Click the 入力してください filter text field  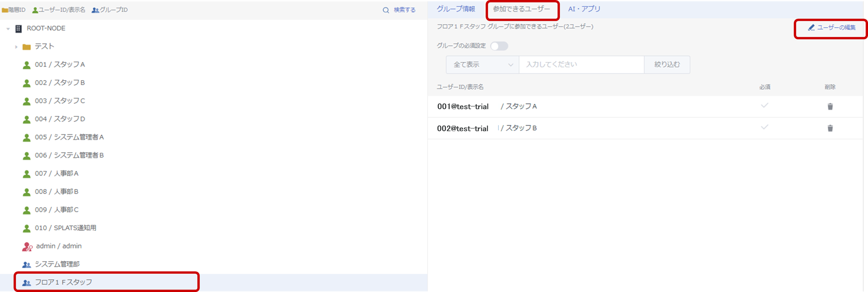(581, 65)
